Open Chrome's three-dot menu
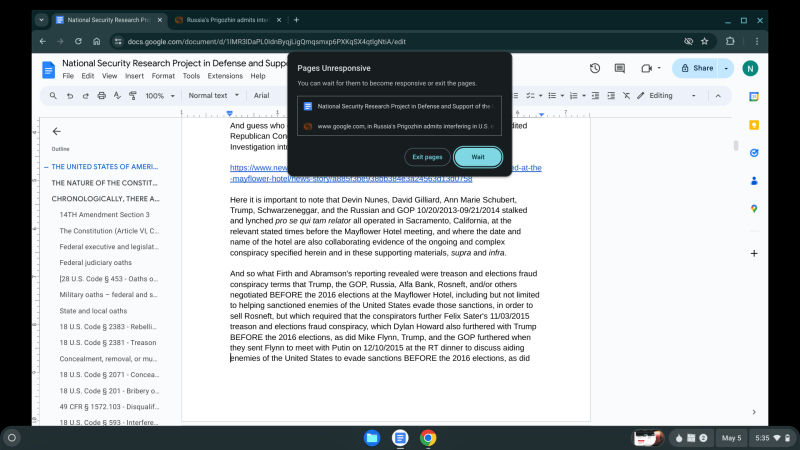 pyautogui.click(x=757, y=41)
